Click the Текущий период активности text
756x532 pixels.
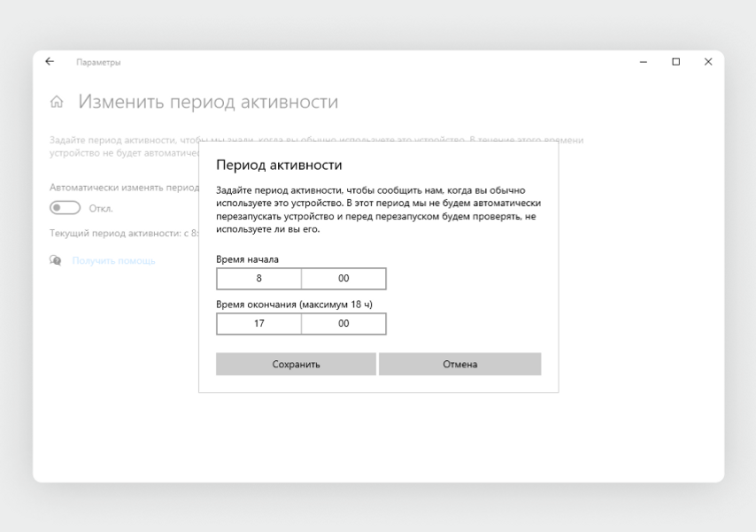[124, 234]
